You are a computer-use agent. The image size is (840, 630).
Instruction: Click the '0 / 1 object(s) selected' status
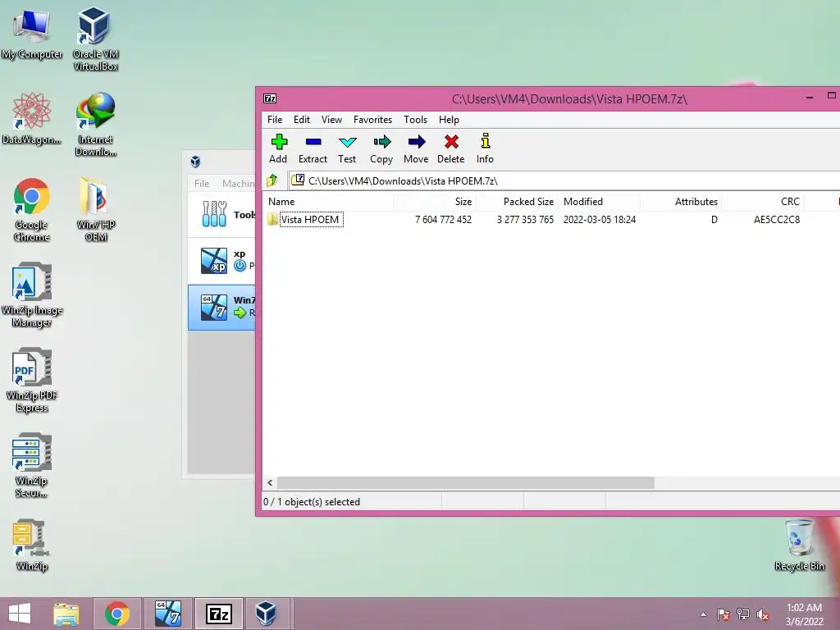click(311, 502)
